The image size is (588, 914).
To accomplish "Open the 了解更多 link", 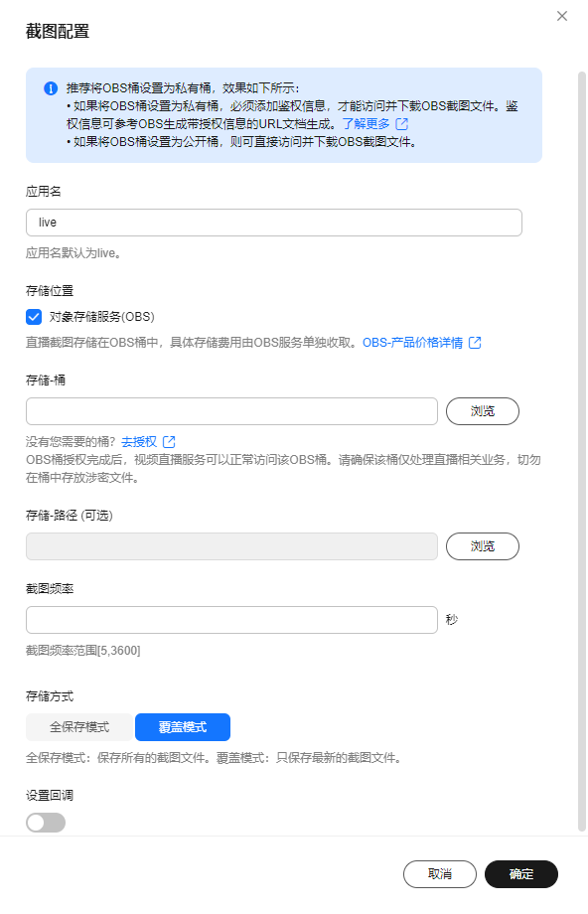I will point(366,124).
